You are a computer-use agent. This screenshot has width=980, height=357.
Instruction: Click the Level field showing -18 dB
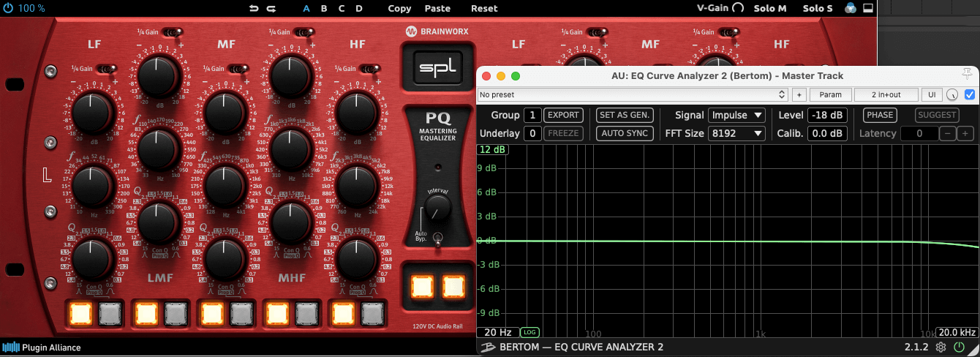(826, 115)
